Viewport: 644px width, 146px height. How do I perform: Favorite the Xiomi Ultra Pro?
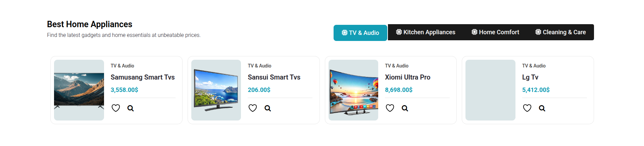click(x=390, y=108)
